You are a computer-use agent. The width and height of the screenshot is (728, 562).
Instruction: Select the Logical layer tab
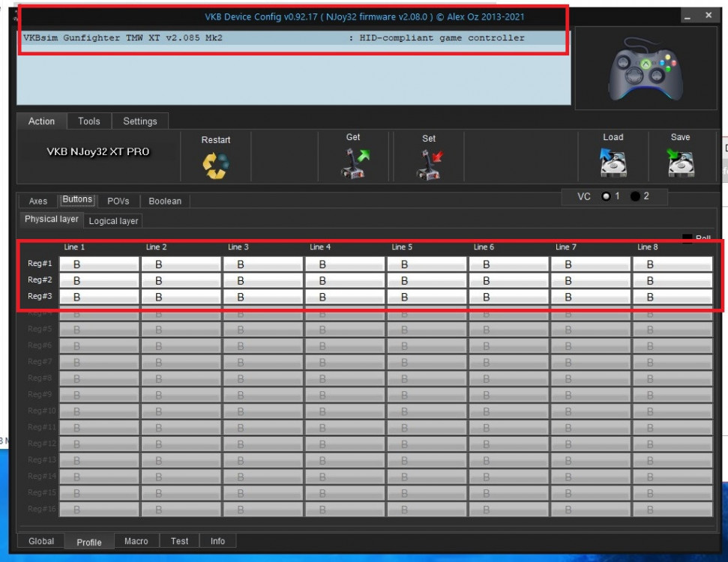click(x=113, y=221)
